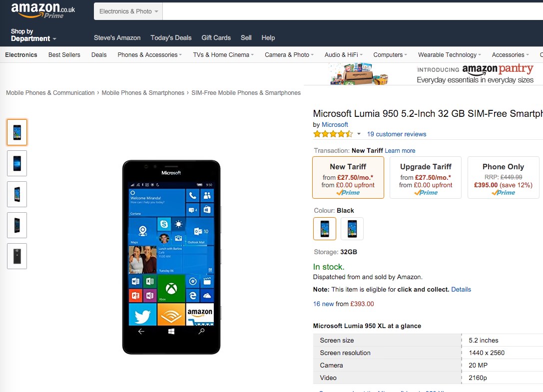543x392 pixels.
Task: Expand the Electronics & Photo search category dropdown
Action: click(128, 11)
